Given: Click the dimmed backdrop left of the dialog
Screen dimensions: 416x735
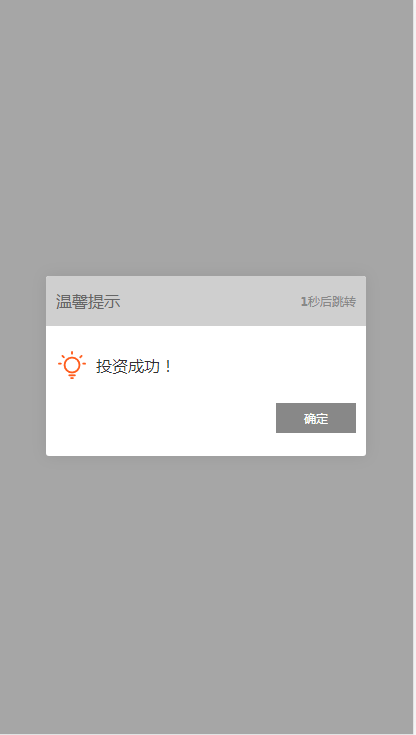Looking at the screenshot, I should pos(23,366).
